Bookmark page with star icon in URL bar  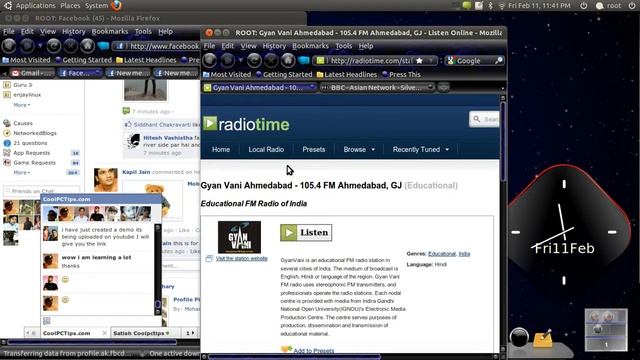[x=419, y=60]
